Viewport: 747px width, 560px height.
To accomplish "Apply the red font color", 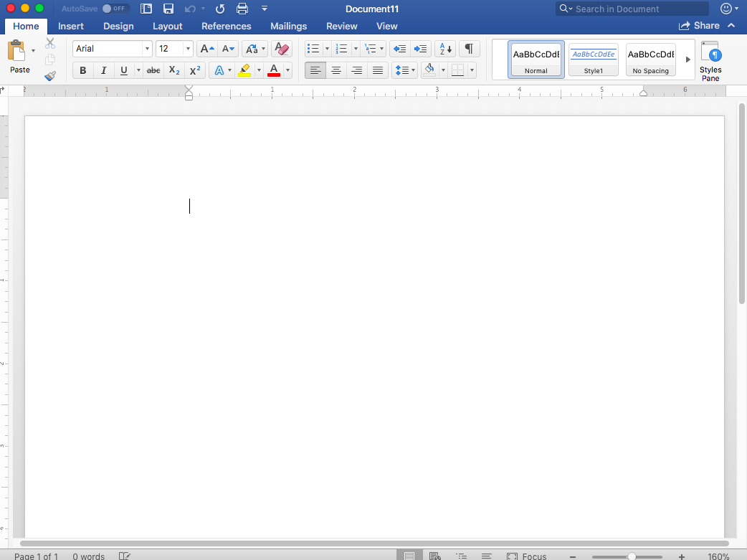I will pyautogui.click(x=274, y=70).
